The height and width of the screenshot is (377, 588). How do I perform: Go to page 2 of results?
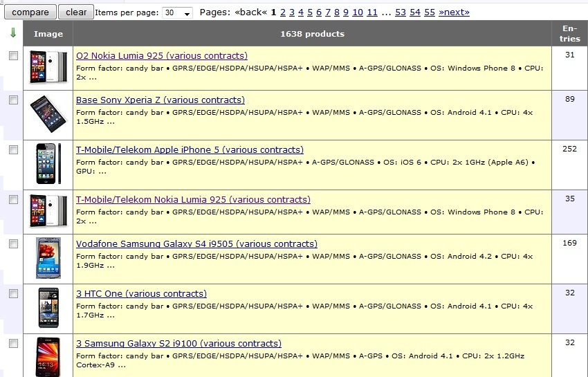coord(282,12)
